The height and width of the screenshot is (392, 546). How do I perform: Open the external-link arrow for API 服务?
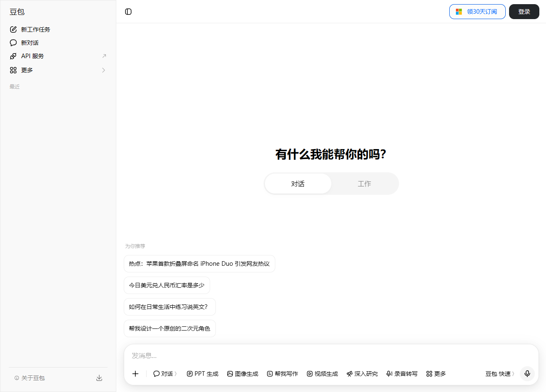click(104, 56)
